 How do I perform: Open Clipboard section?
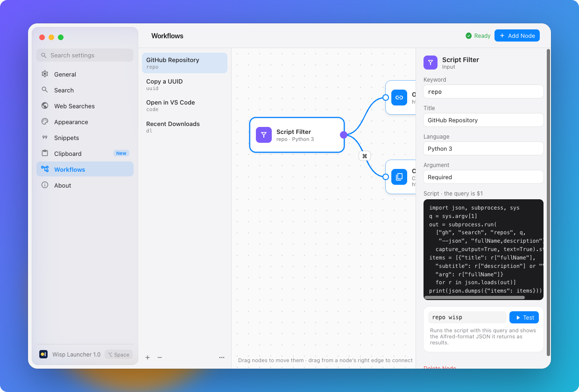(85, 154)
